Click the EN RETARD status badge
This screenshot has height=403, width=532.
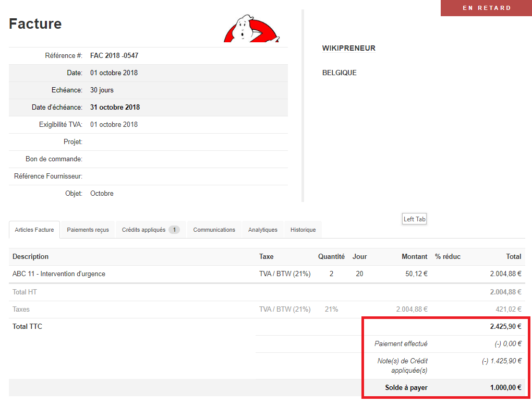486,8
